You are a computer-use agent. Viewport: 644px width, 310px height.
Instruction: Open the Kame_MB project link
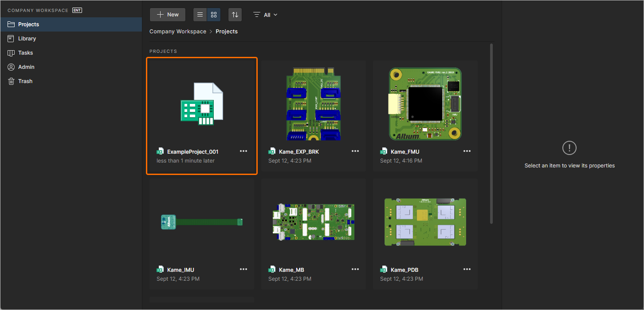291,269
